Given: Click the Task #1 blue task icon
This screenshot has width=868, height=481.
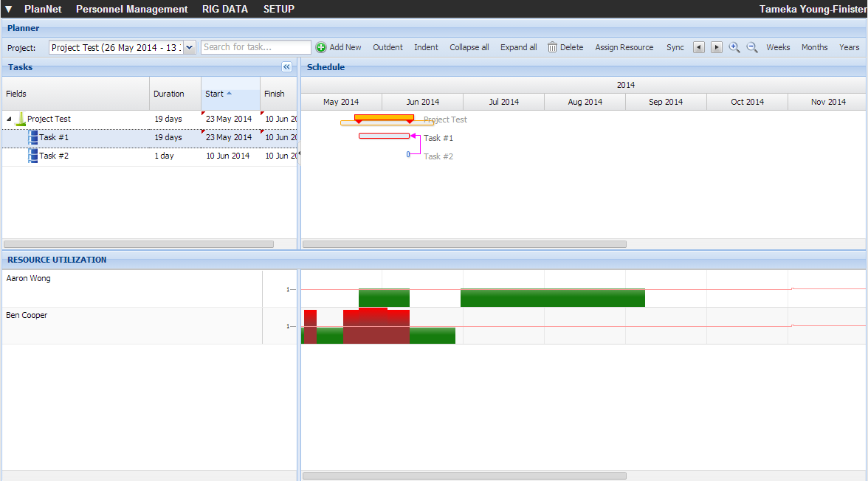Looking at the screenshot, I should [32, 137].
